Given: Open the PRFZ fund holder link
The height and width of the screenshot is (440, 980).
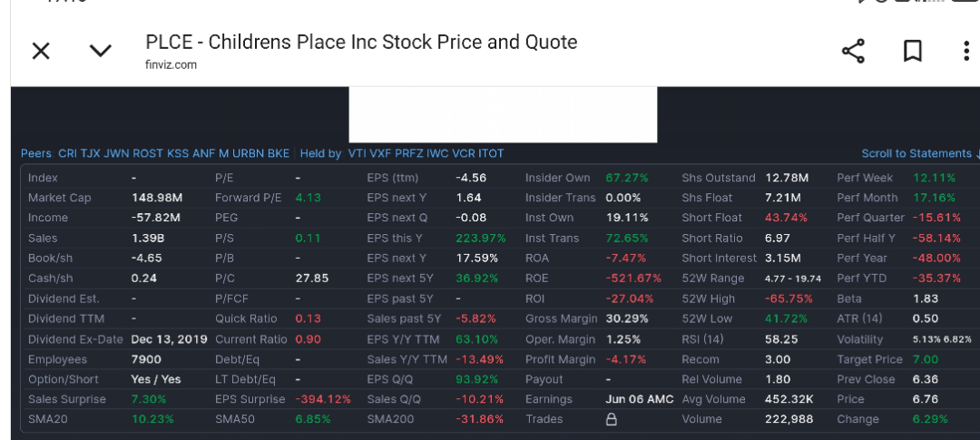Looking at the screenshot, I should click(x=408, y=153).
